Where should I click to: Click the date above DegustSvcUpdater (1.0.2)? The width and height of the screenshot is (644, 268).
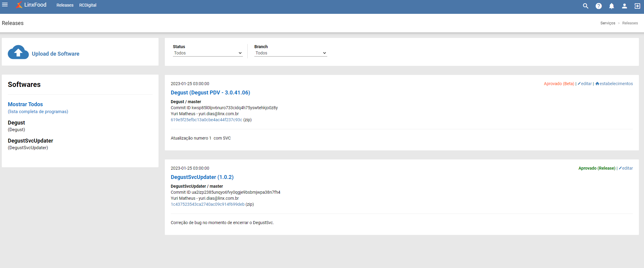[x=190, y=168]
